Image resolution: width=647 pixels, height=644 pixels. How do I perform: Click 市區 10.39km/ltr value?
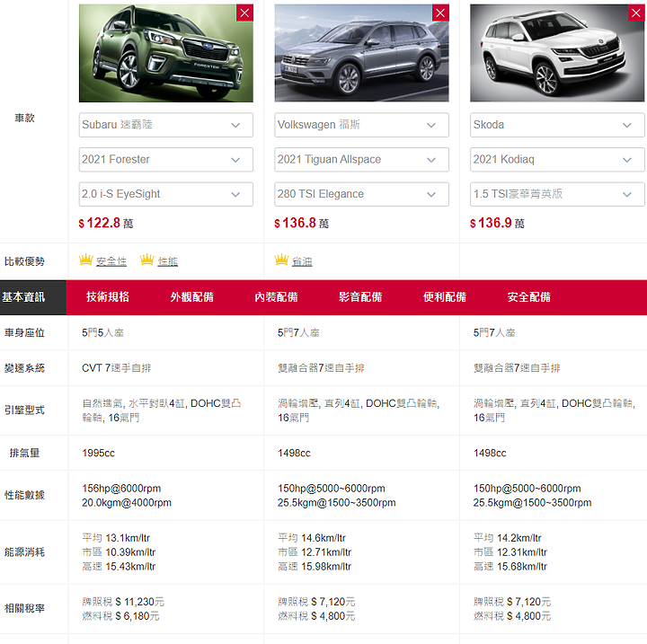point(119,552)
